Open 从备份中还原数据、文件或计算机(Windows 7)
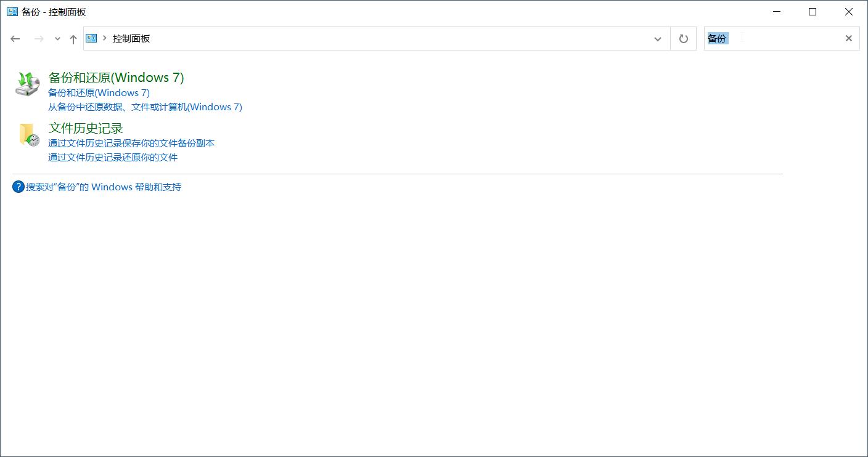Image resolution: width=868 pixels, height=457 pixels. point(145,107)
